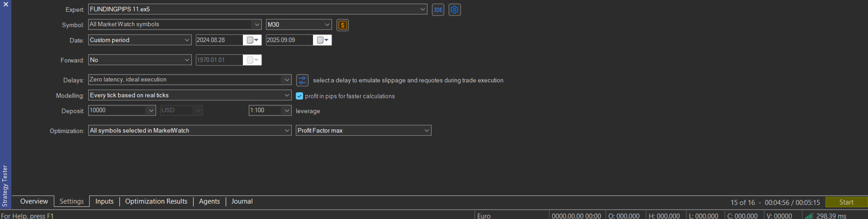The width and height of the screenshot is (868, 219).
Task: Click the progress text 15 of 16
Action: point(743,203)
